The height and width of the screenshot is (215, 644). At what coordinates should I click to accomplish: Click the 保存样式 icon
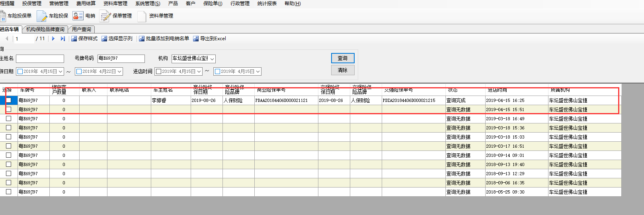[74, 39]
